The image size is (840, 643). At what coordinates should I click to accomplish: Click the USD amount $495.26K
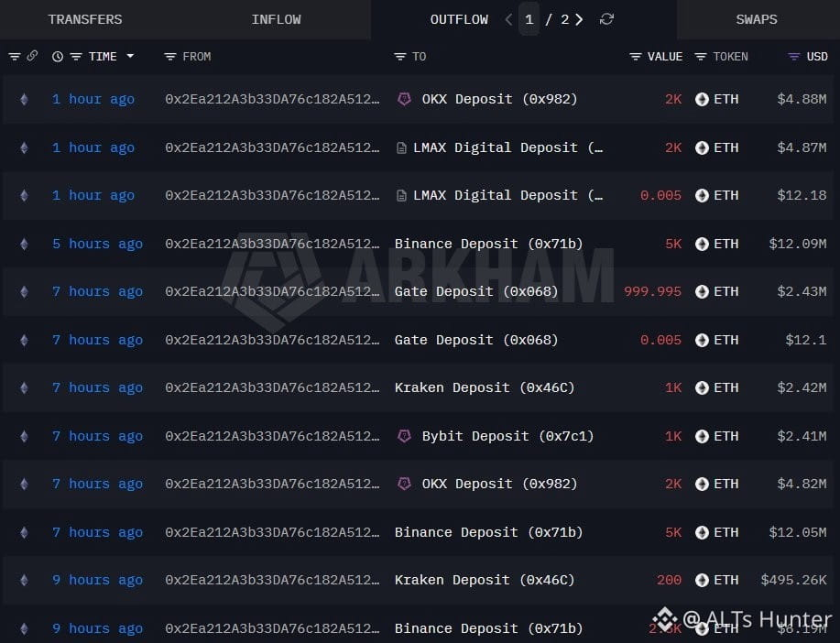[x=794, y=580]
